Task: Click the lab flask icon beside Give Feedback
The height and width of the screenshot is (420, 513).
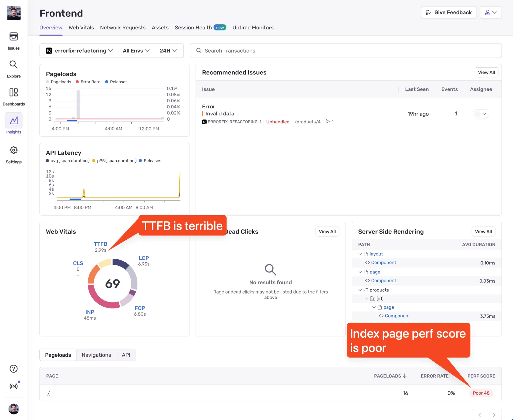Action: click(490, 12)
